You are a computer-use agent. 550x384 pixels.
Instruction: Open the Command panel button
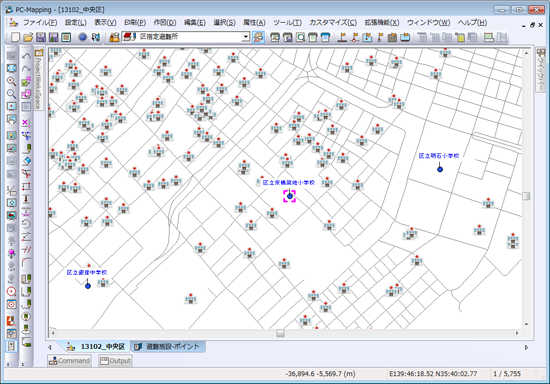tap(69, 361)
